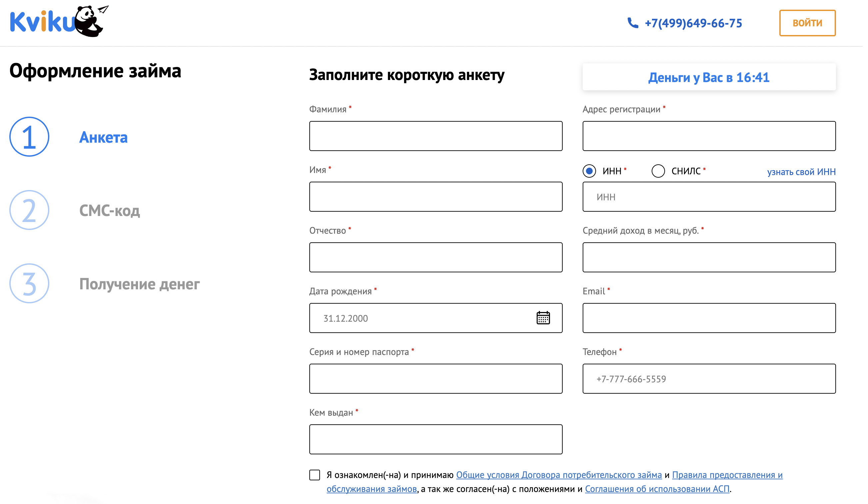Click the Заполните короткую анкету heading
The height and width of the screenshot is (504, 868).
tap(407, 75)
